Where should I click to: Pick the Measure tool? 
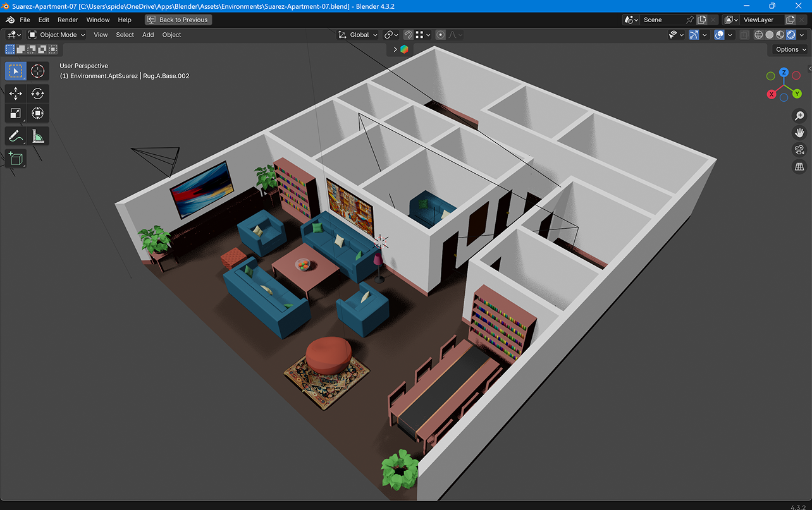[x=38, y=136]
